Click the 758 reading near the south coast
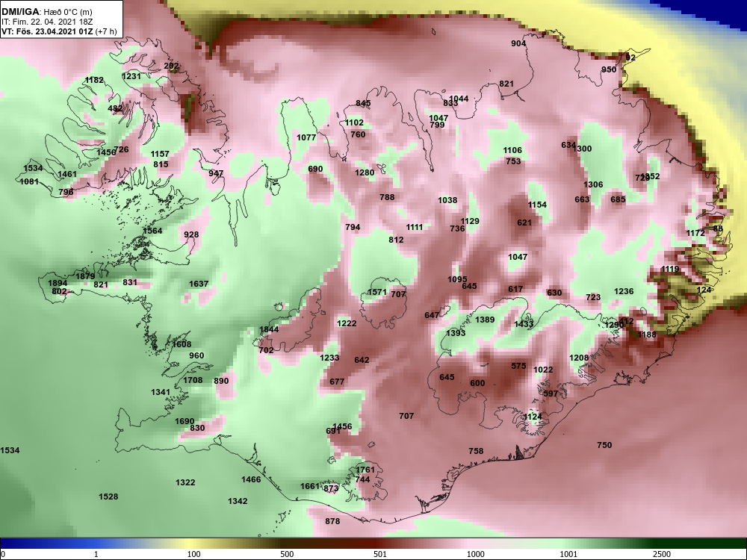This screenshot has height=560, width=747. 476,451
